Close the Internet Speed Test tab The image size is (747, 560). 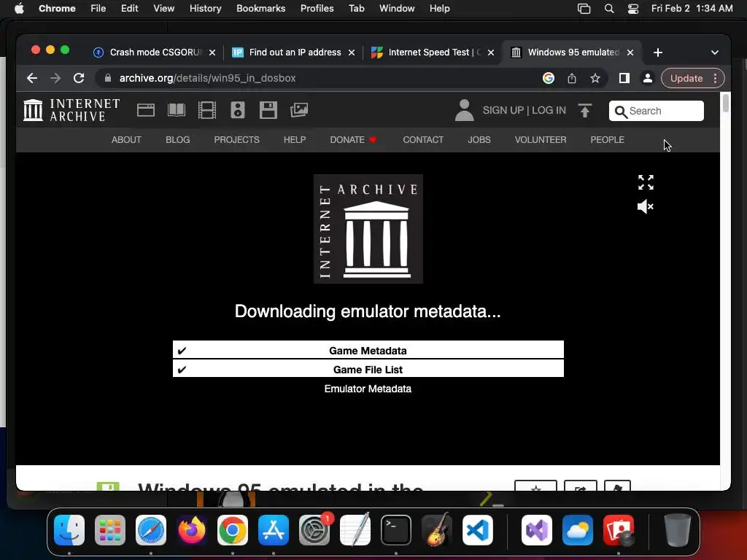tap(491, 52)
